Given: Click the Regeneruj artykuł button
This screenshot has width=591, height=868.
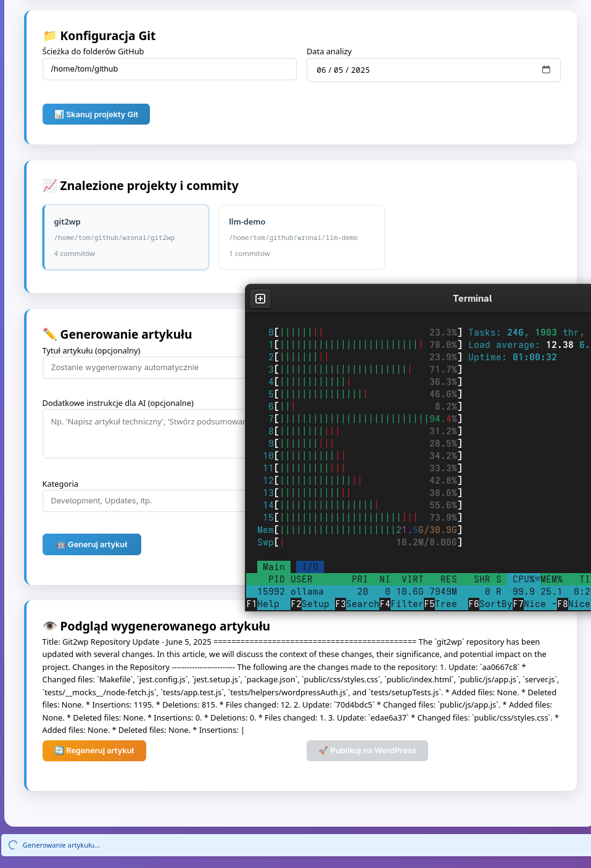Looking at the screenshot, I should click(x=94, y=751).
